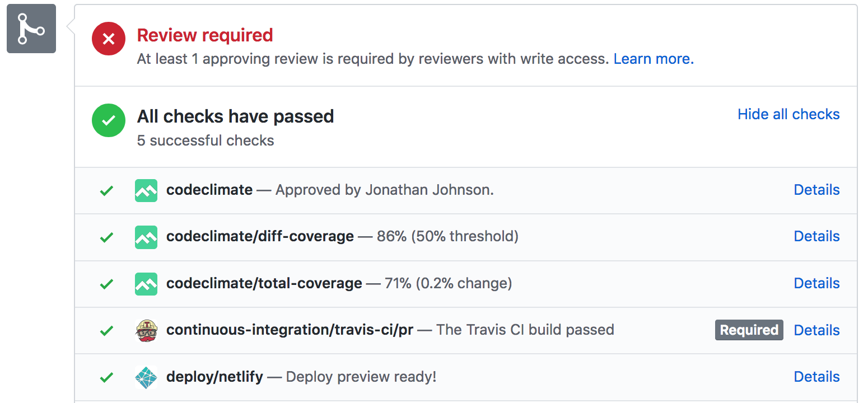Click the codeclimate service logo

[146, 190]
